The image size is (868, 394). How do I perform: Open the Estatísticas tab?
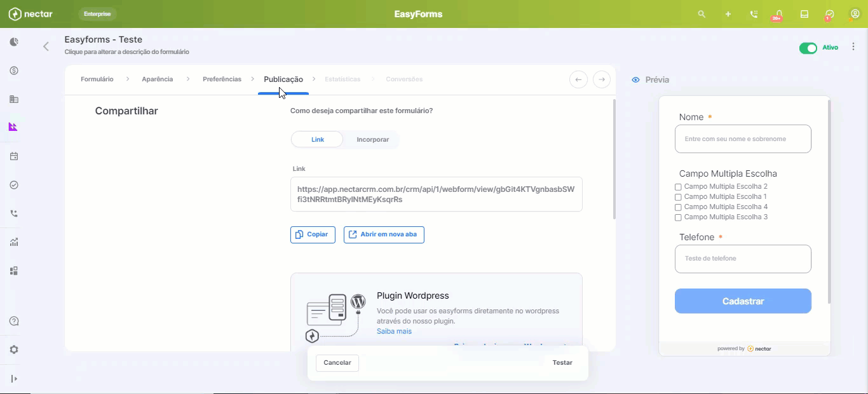point(342,79)
